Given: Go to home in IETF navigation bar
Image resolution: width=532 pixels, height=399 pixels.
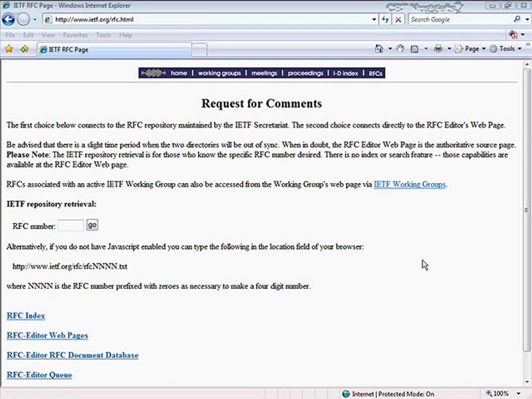Looking at the screenshot, I should pyautogui.click(x=179, y=73).
